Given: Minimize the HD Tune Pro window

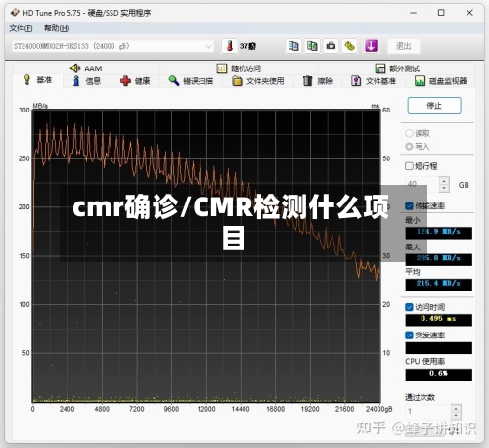Looking at the screenshot, I should (413, 13).
